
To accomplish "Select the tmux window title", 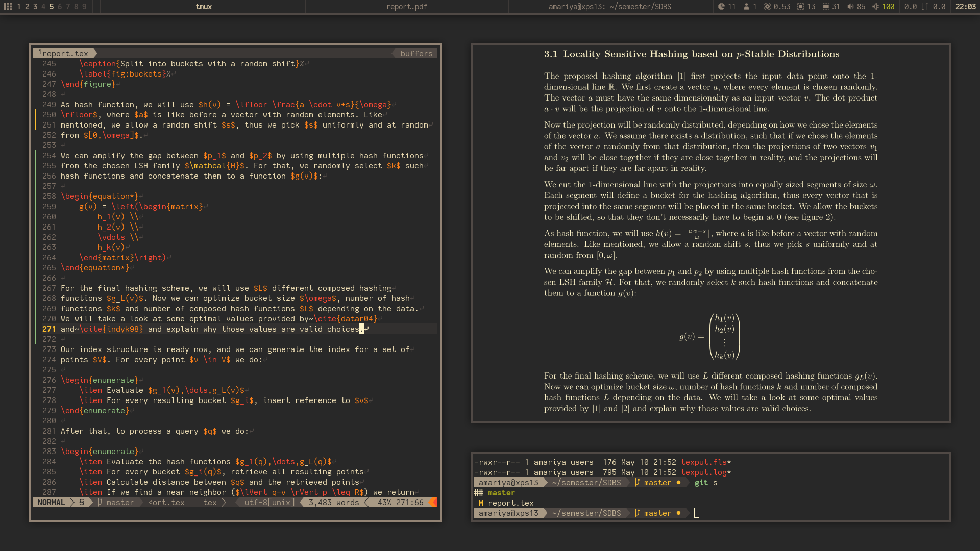I will point(204,7).
